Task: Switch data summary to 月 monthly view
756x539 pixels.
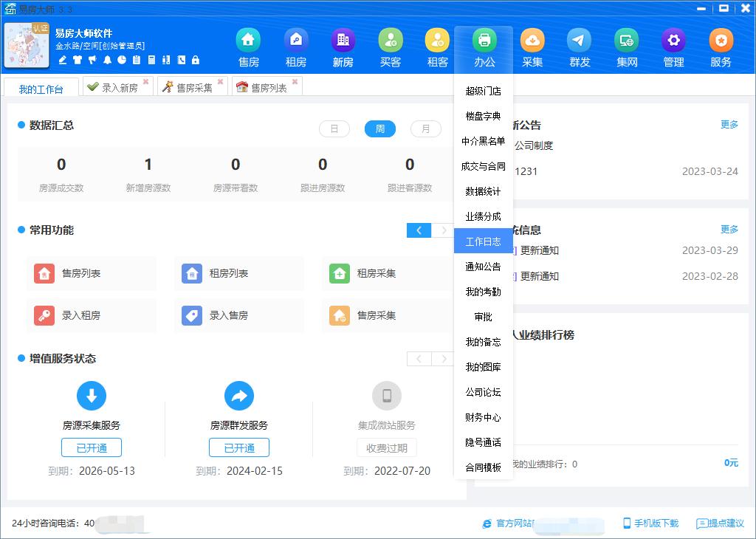Action: (x=425, y=128)
